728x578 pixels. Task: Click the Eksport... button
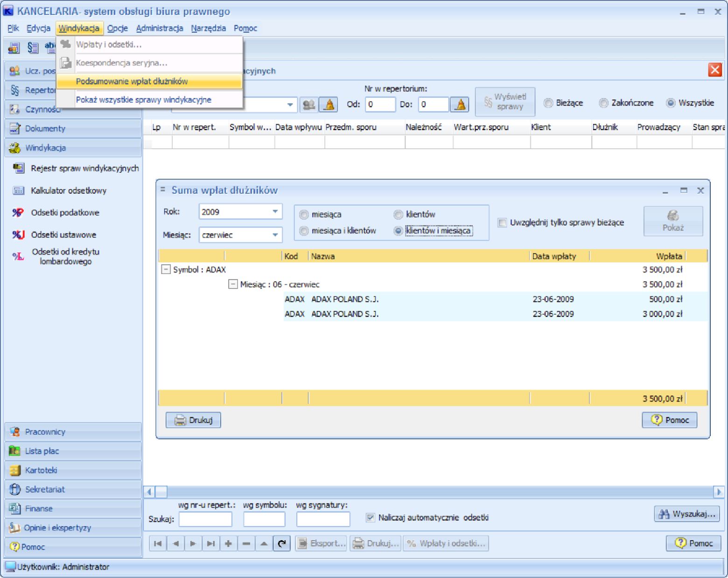tap(322, 543)
